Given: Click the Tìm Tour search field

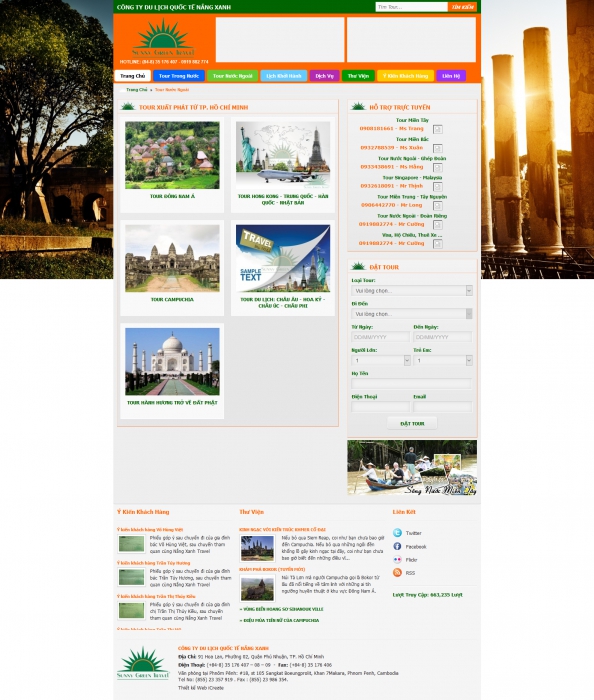Looking at the screenshot, I should click(x=411, y=7).
